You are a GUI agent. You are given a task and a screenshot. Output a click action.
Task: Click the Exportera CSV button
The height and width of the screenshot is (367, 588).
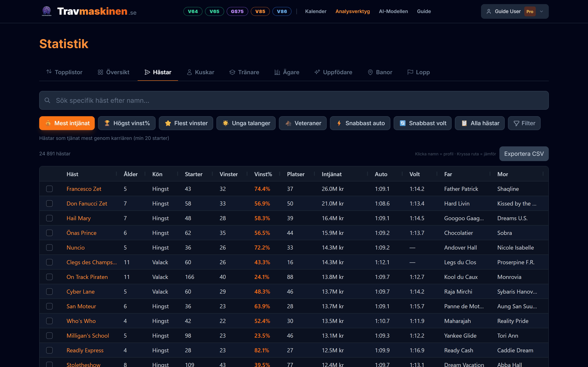524,154
